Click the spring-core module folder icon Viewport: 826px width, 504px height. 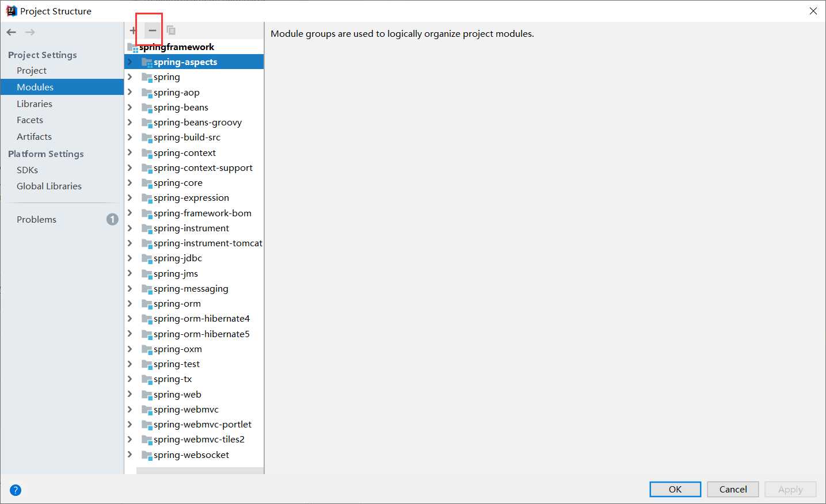point(147,183)
